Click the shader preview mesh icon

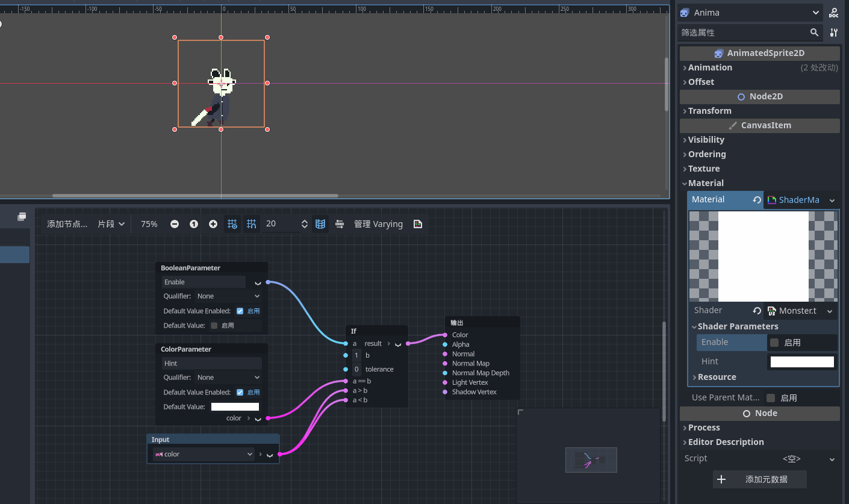pyautogui.click(x=320, y=223)
